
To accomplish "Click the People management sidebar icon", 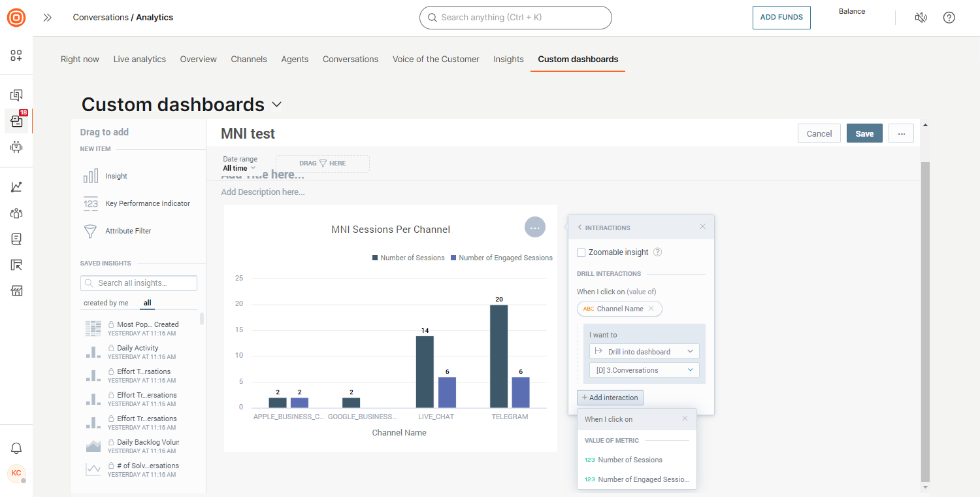I will 16,213.
